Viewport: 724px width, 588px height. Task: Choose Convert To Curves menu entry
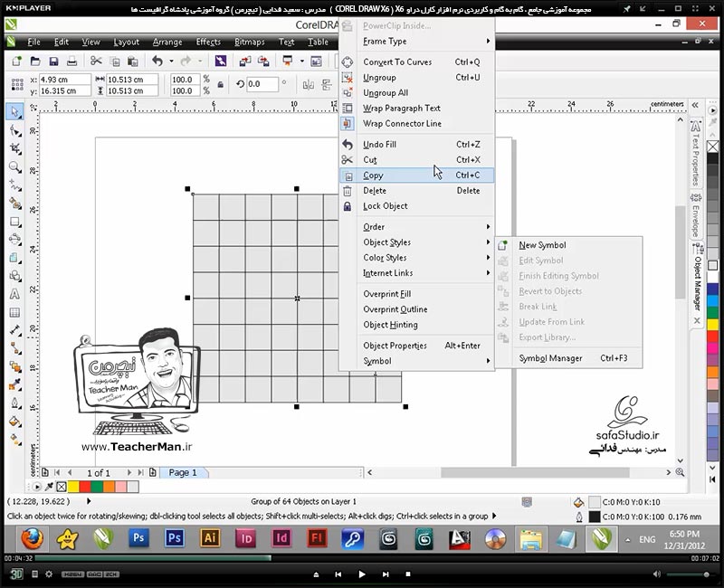(x=417, y=62)
